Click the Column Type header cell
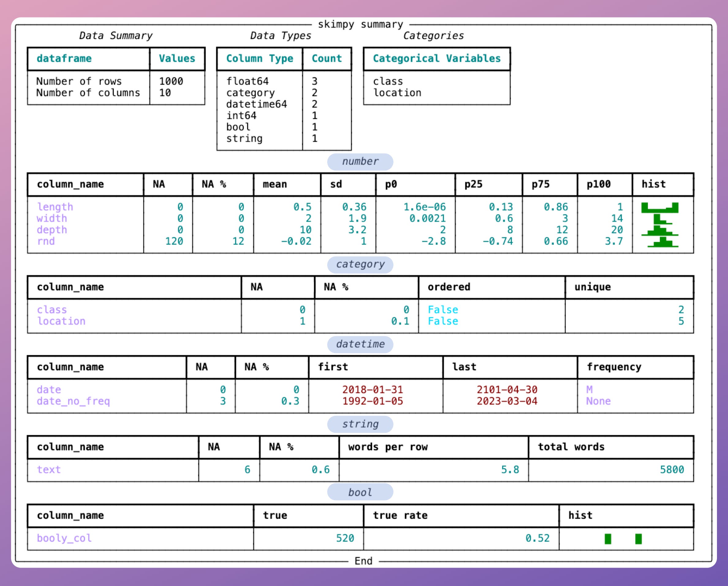 260,59
